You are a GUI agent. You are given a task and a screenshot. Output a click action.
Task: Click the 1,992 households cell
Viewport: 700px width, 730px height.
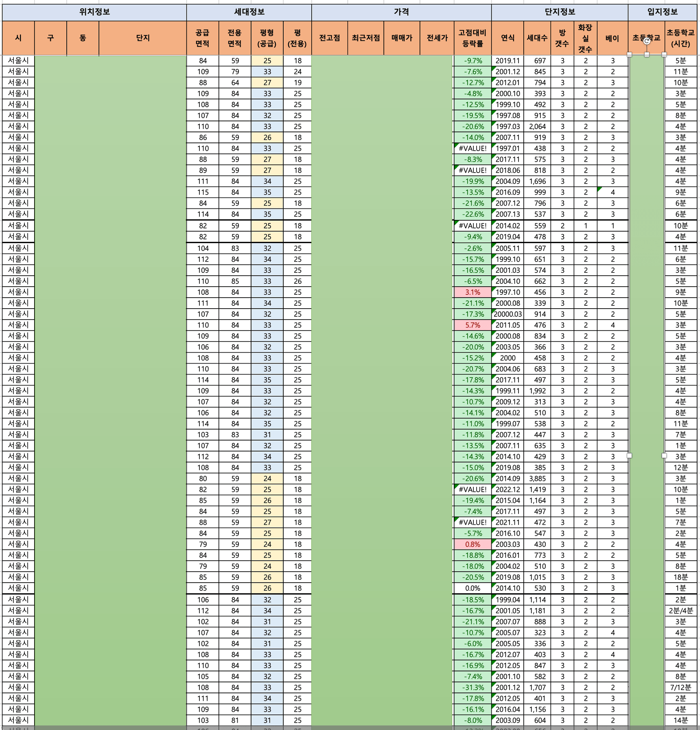click(537, 391)
